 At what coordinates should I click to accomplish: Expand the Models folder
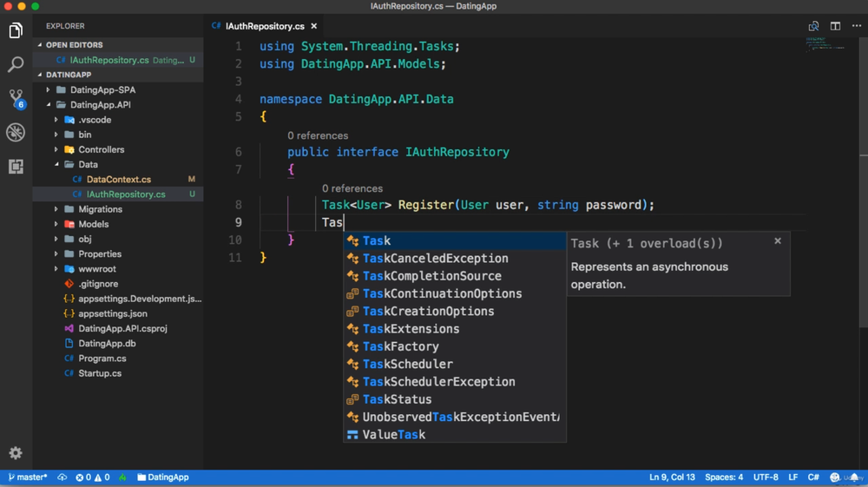click(118, 224)
